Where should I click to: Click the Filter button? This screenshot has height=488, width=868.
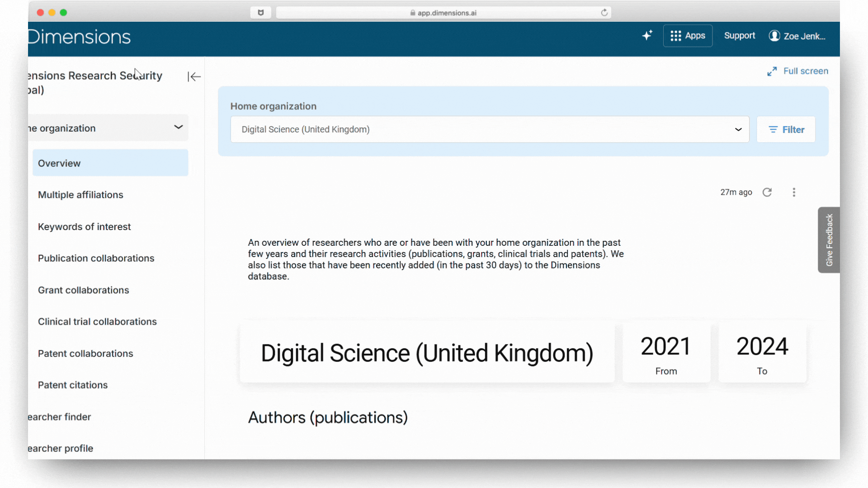point(786,130)
